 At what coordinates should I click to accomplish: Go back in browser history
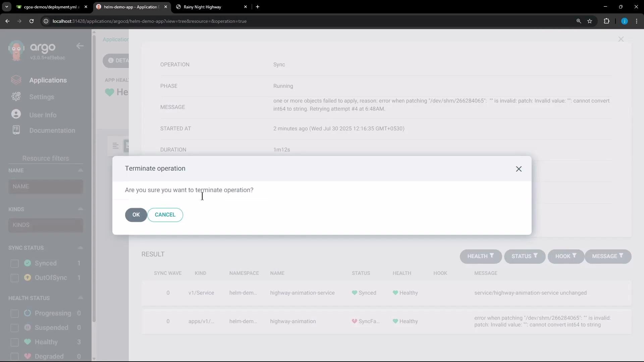point(7,21)
